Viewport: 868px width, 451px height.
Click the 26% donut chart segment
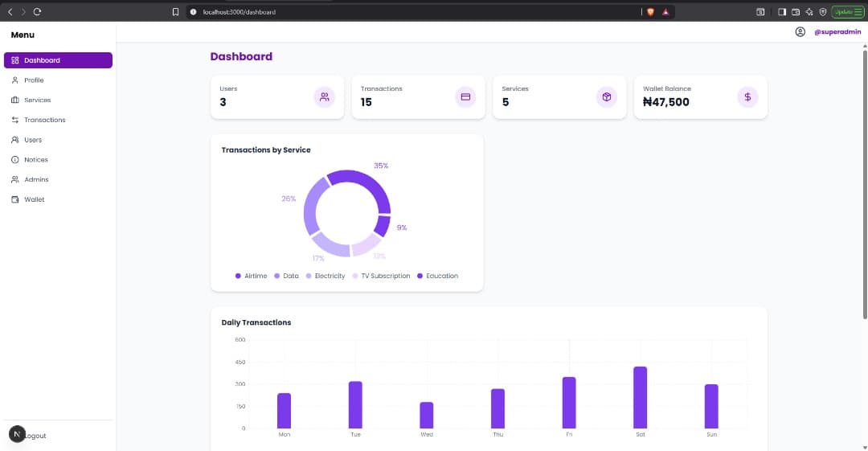311,205
